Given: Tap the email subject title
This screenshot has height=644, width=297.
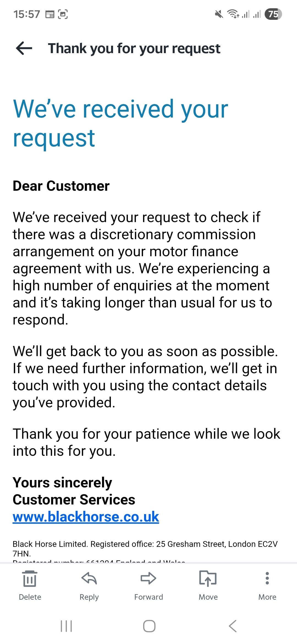Looking at the screenshot, I should tap(134, 48).
